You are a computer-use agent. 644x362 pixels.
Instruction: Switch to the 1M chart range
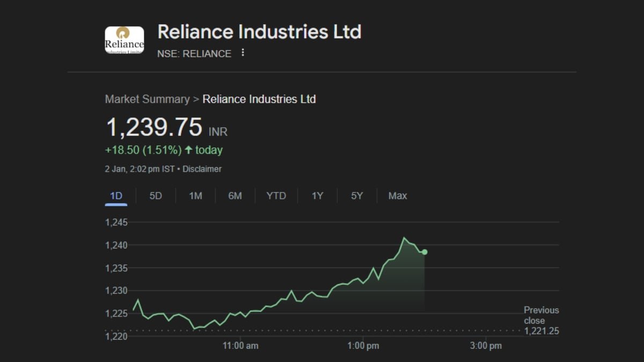click(x=195, y=196)
